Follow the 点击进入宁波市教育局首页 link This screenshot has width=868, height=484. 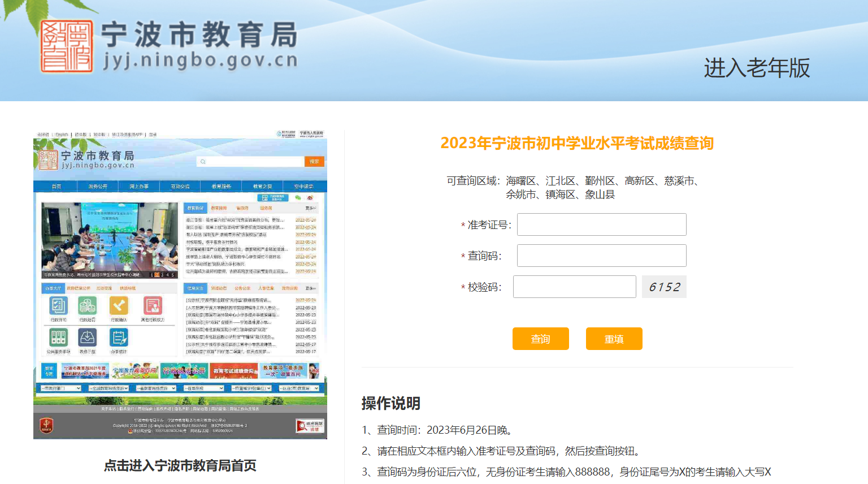tap(180, 465)
